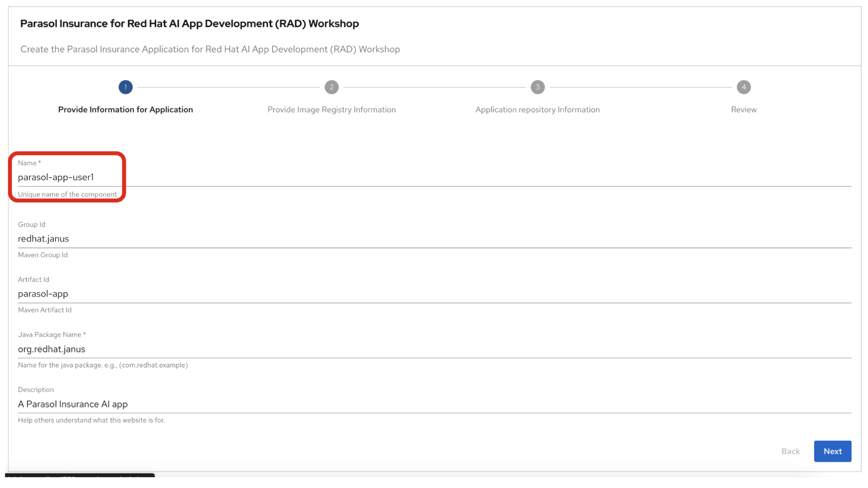
Task: Click step 4 circle icon in stepper
Action: (x=743, y=87)
